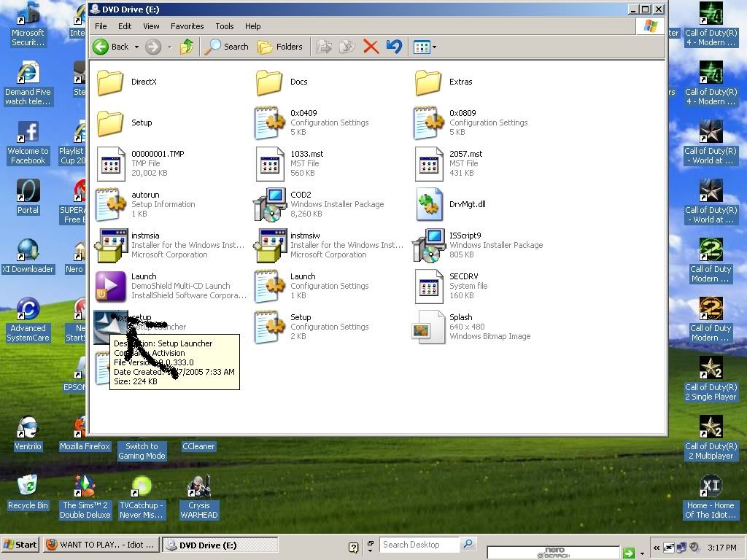
Task: Click the Up folder toolbar icon
Action: [x=187, y=47]
